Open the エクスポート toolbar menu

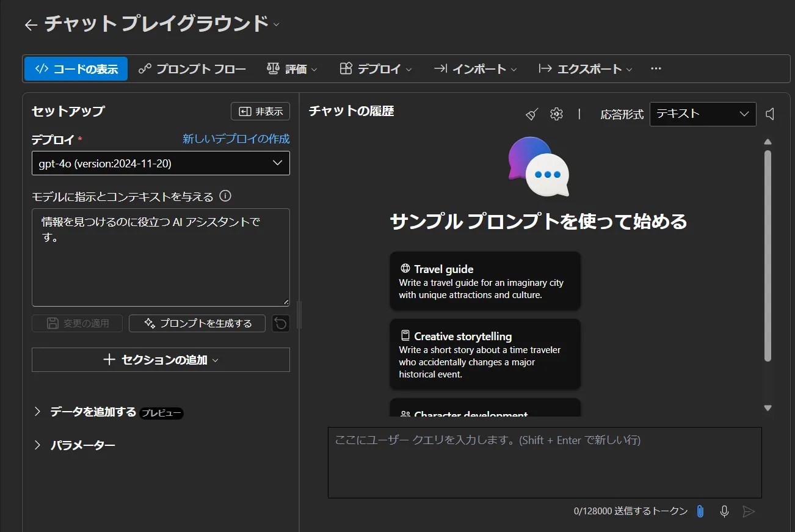click(585, 69)
